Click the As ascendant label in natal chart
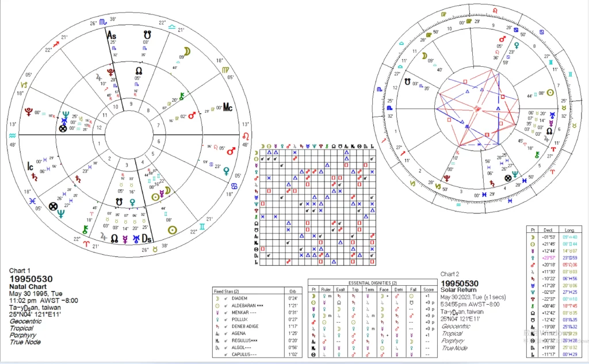This screenshot has height=364, width=589. pos(112,35)
